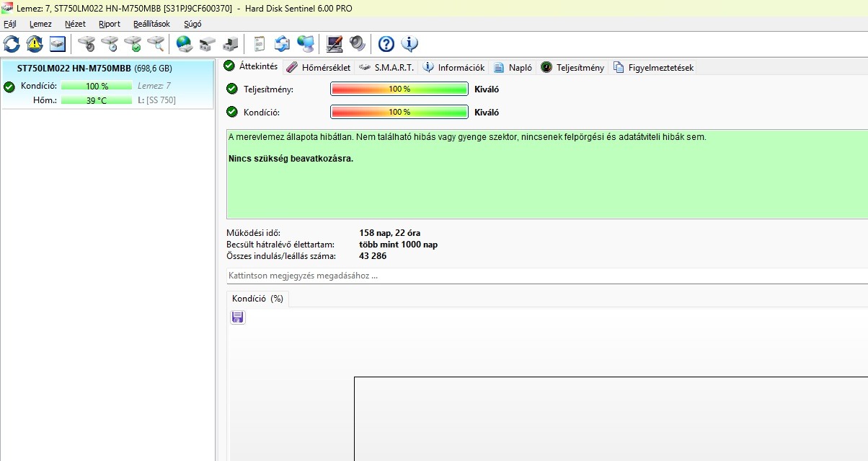Click the two gray drives icon
The width and height of the screenshot is (868, 461).
(x=208, y=44)
